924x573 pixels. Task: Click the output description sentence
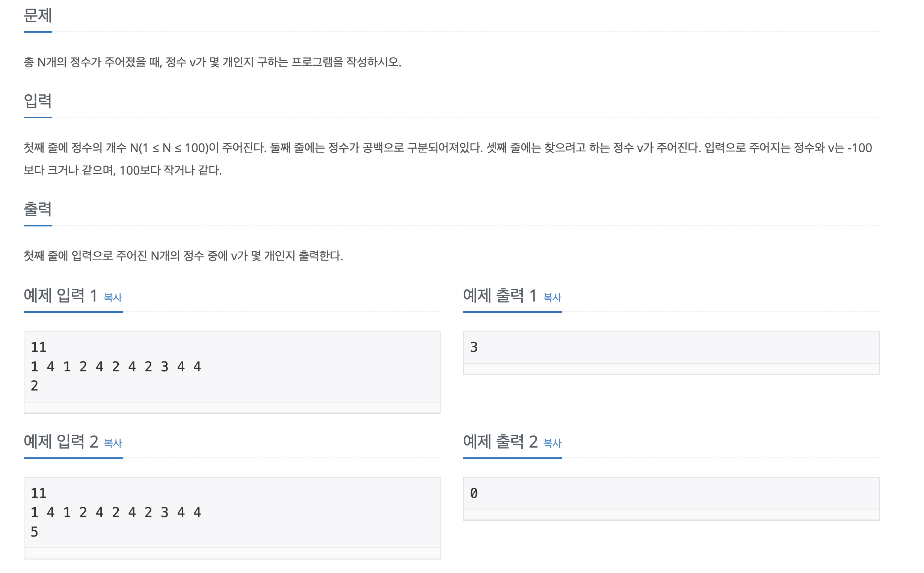click(x=183, y=256)
